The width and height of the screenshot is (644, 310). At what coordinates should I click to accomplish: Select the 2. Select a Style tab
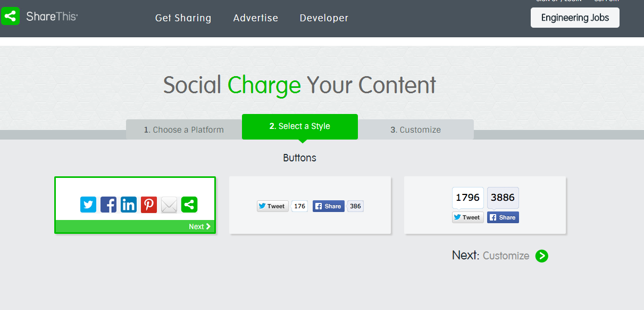(x=300, y=127)
